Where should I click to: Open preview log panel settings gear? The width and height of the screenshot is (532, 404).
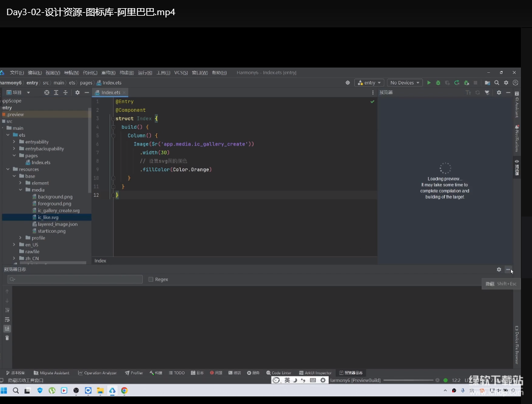pyautogui.click(x=499, y=270)
